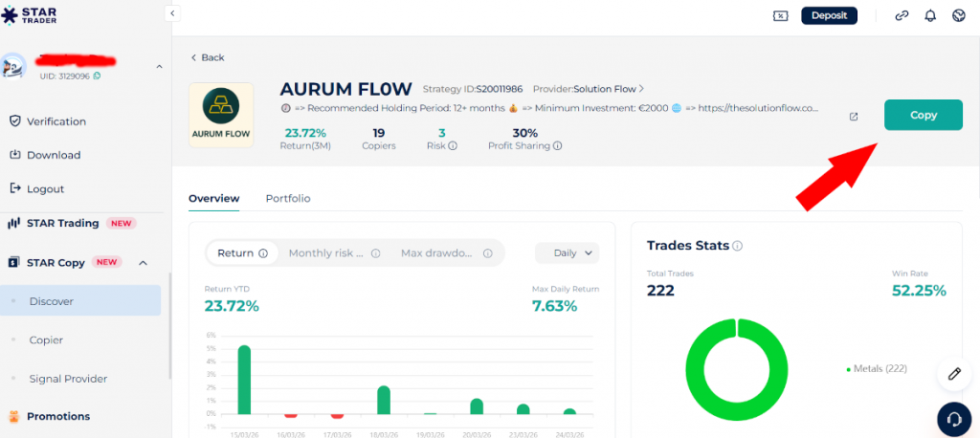Click the Max drawdown info icon
This screenshot has height=438, width=980.
pyautogui.click(x=488, y=253)
